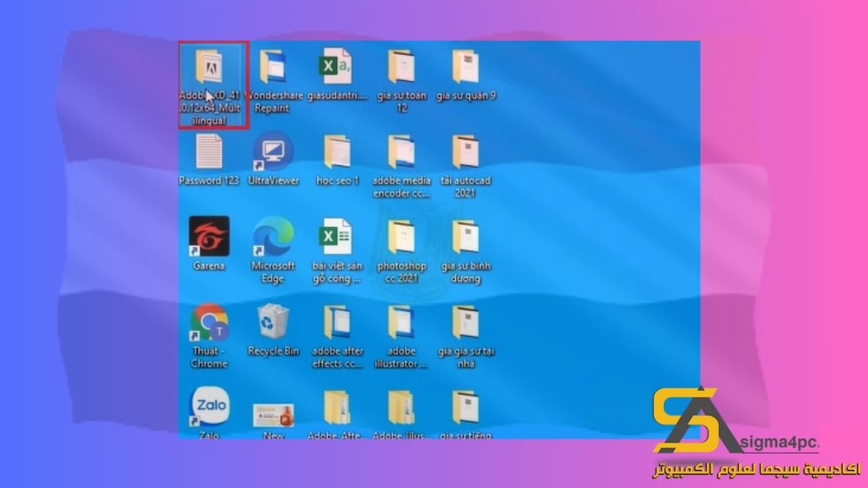This screenshot has width=868, height=488.
Task: Select the photoshop cc 2021 folder
Action: coord(401,237)
